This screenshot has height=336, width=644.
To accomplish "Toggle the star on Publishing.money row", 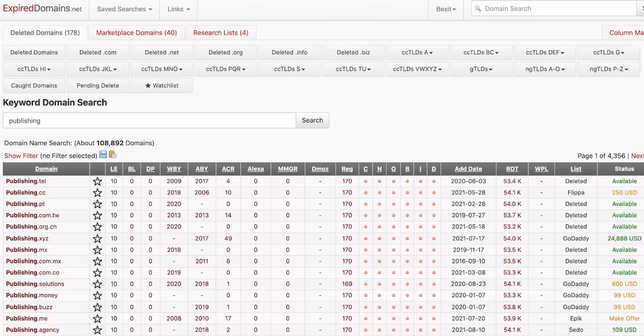I will [97, 295].
